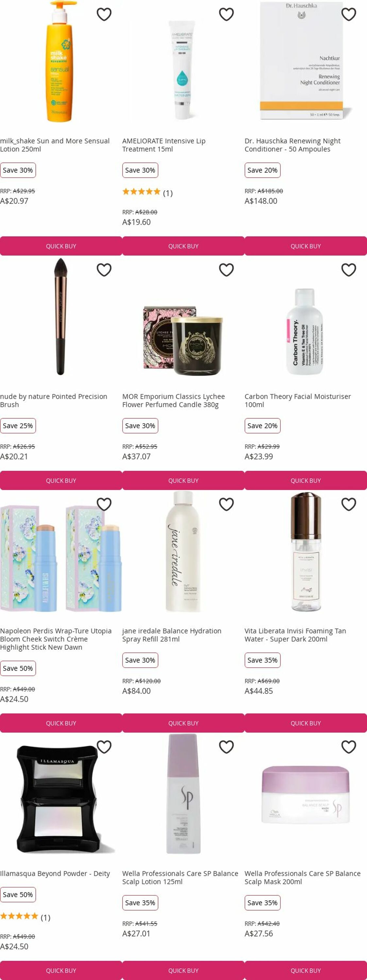367x980 pixels.
Task: Quick buy the Dr. Hauschka Night Conditioner
Action: tap(306, 246)
